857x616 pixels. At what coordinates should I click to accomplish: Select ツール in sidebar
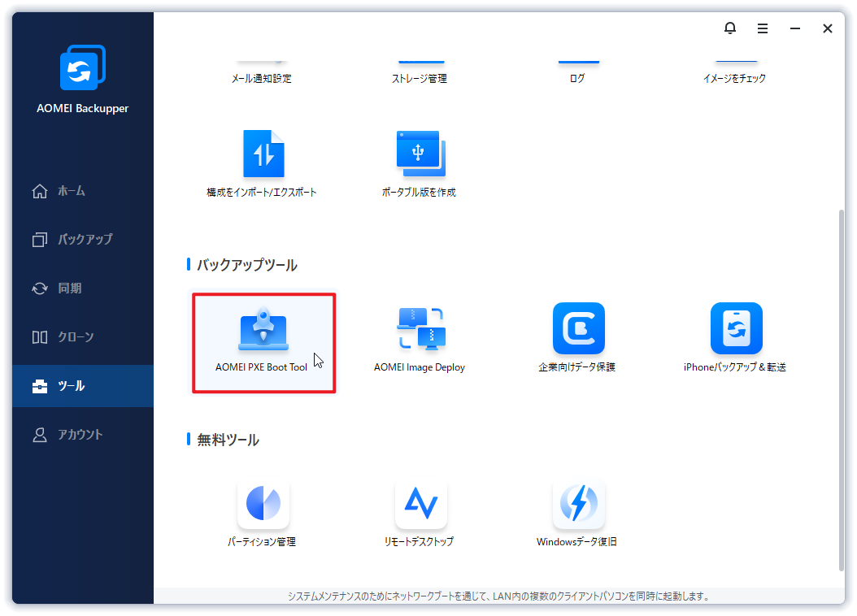[83, 386]
